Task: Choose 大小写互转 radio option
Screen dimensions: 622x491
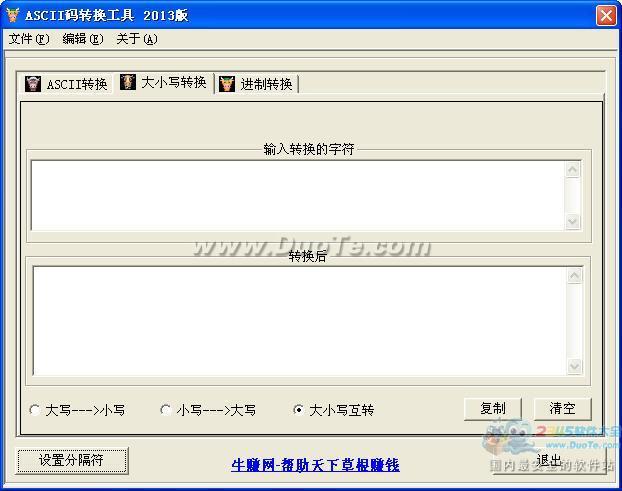Action: point(298,410)
